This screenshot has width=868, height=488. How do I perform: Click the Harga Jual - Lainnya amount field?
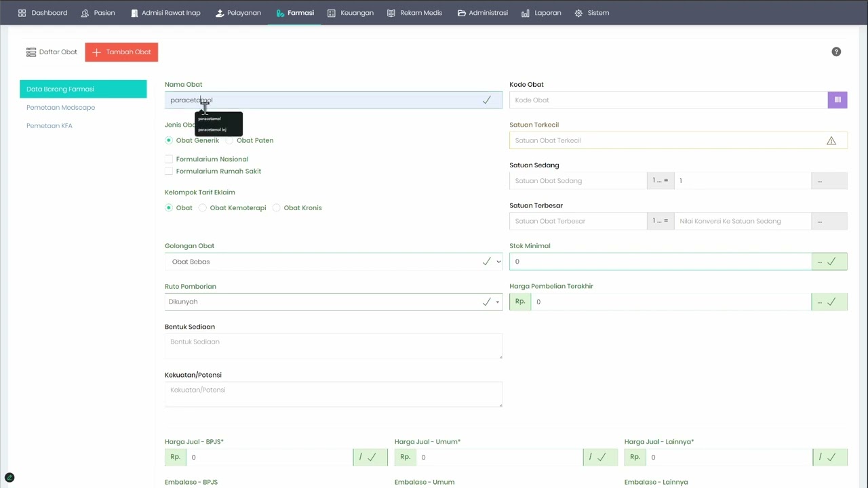[729, 457]
